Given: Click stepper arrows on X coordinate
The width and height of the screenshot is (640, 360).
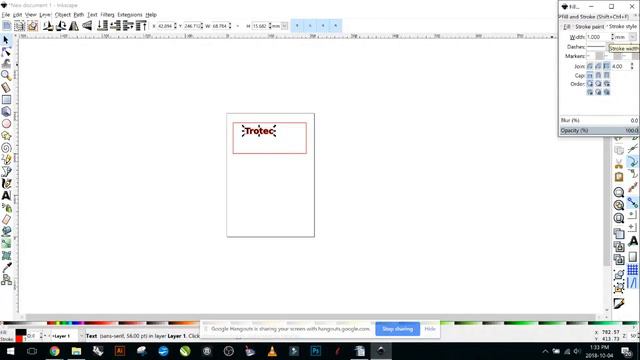Looking at the screenshot, I should [176, 26].
